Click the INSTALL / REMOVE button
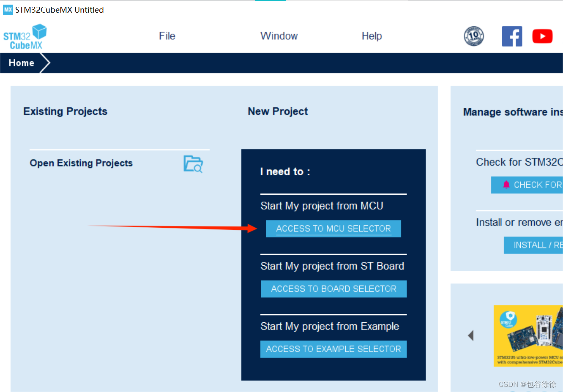 (x=533, y=245)
